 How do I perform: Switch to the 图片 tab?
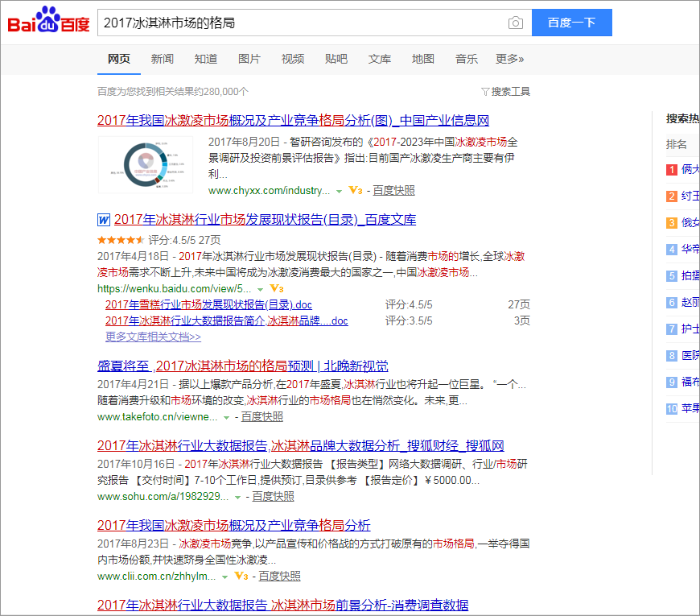(x=249, y=59)
